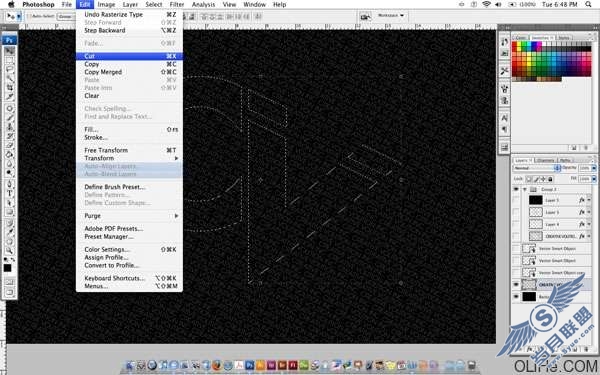Pick a red swatch in Swatches panel
This screenshot has width=600, height=375.
point(515,51)
